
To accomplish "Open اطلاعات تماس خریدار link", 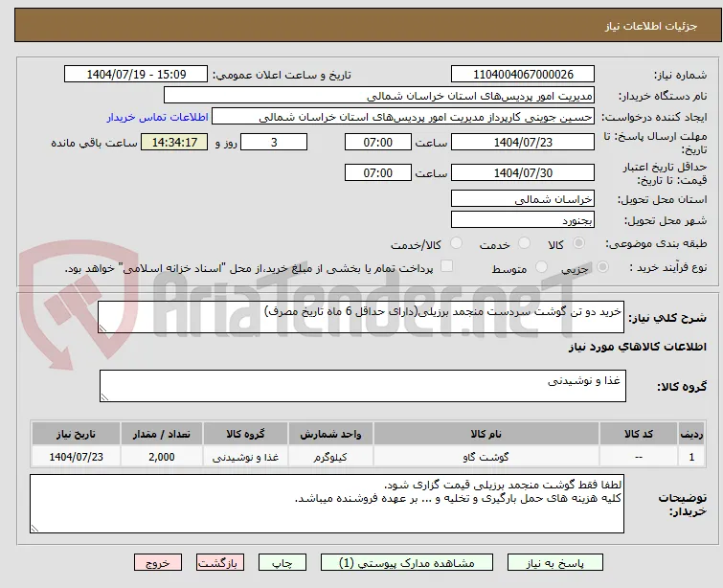I will coord(158,117).
